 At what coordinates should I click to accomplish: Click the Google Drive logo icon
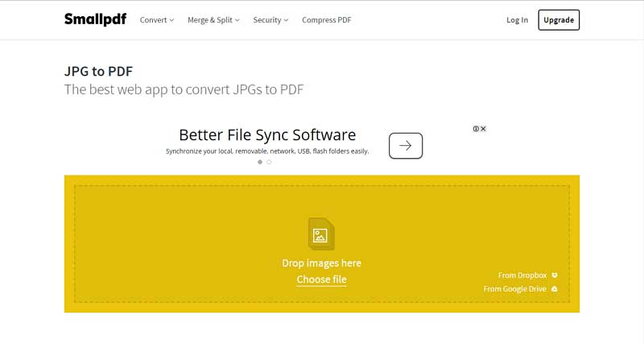(554, 288)
